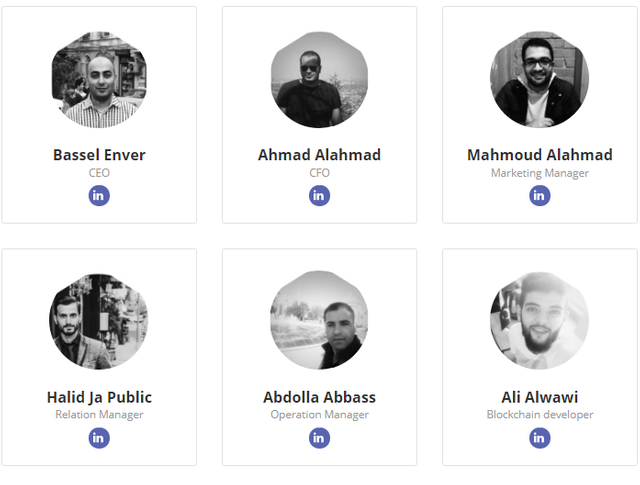Select the Mahmoud Alahmad name heading
This screenshot has height=485, width=640.
pyautogui.click(x=540, y=155)
